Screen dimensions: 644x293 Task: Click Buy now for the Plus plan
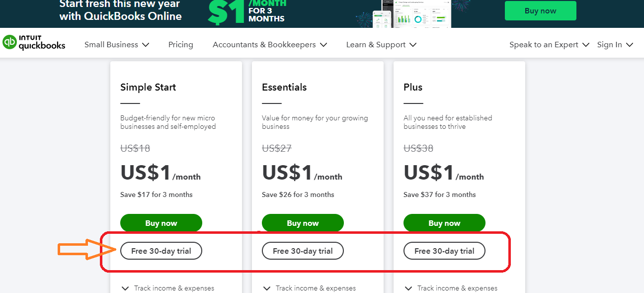point(444,223)
